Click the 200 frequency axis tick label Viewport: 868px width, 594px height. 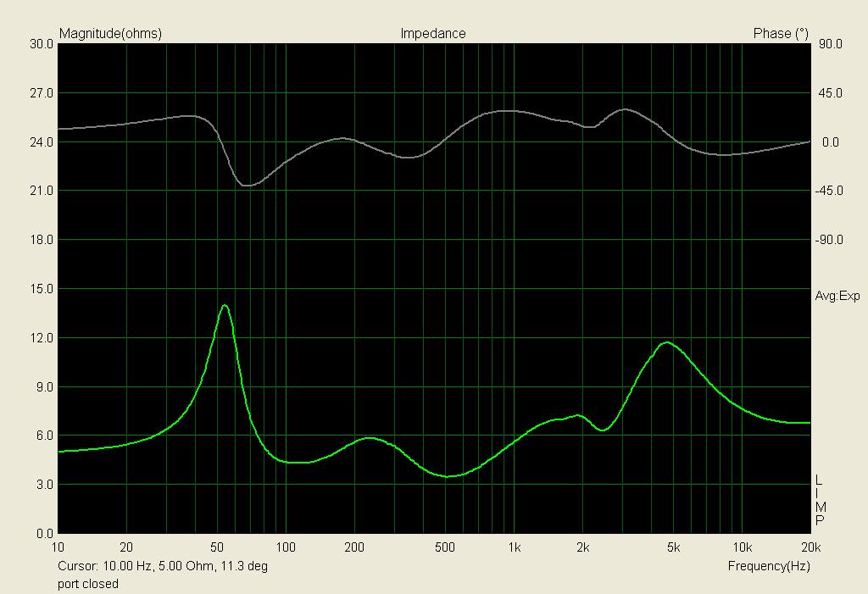click(x=354, y=547)
